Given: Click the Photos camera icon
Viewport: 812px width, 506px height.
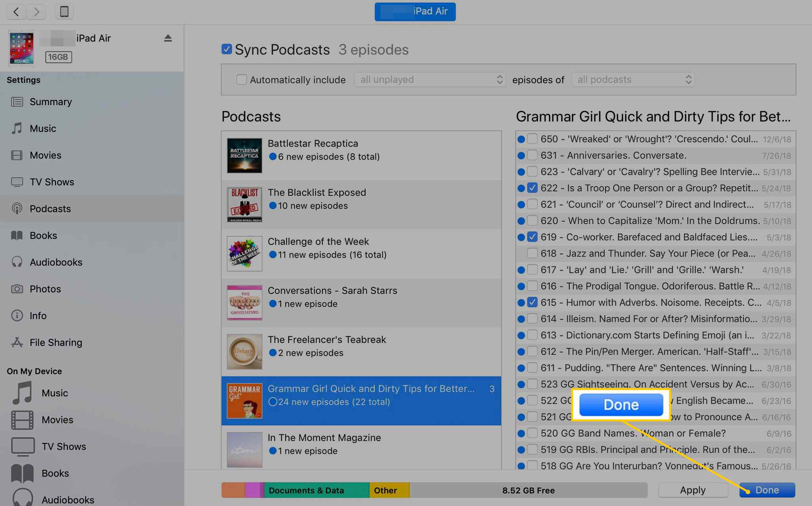Looking at the screenshot, I should pos(17,289).
